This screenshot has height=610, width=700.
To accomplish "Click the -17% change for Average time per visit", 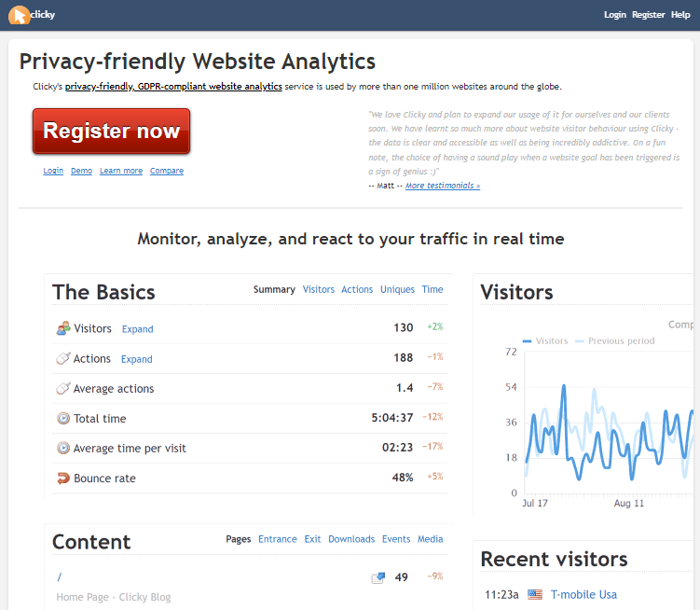I will click(432, 446).
